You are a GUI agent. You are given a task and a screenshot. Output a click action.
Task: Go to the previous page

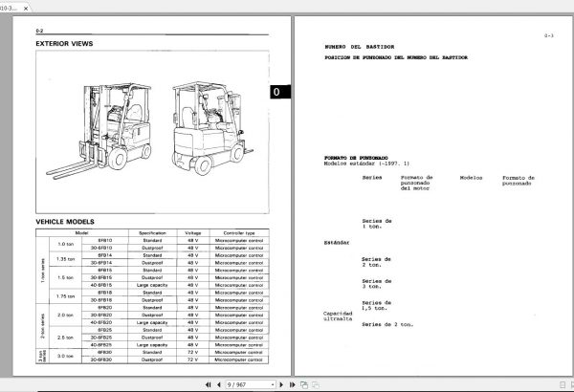[x=219, y=384]
